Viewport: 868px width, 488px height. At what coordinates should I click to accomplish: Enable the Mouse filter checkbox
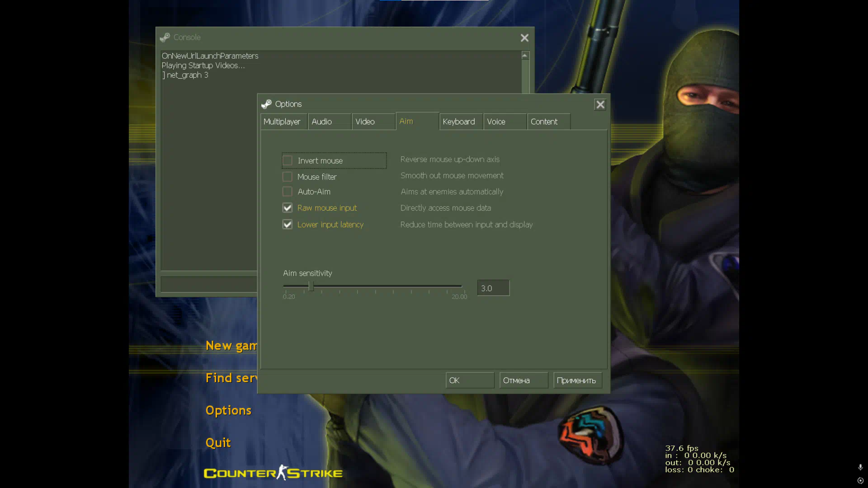[288, 177]
